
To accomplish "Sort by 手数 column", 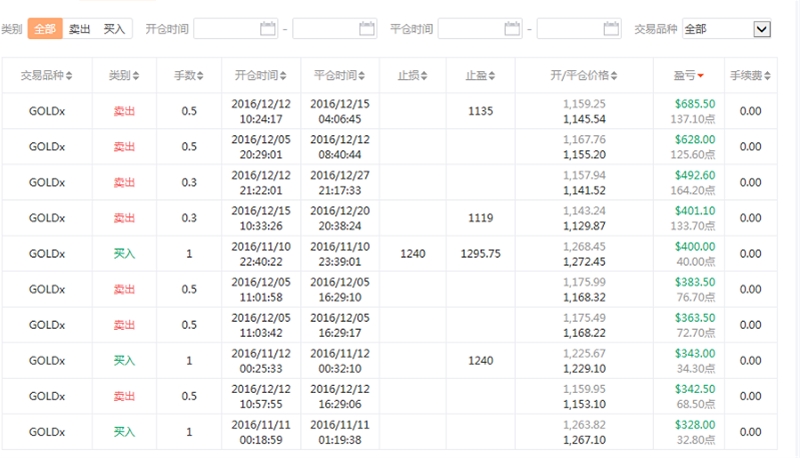I will pyautogui.click(x=189, y=75).
